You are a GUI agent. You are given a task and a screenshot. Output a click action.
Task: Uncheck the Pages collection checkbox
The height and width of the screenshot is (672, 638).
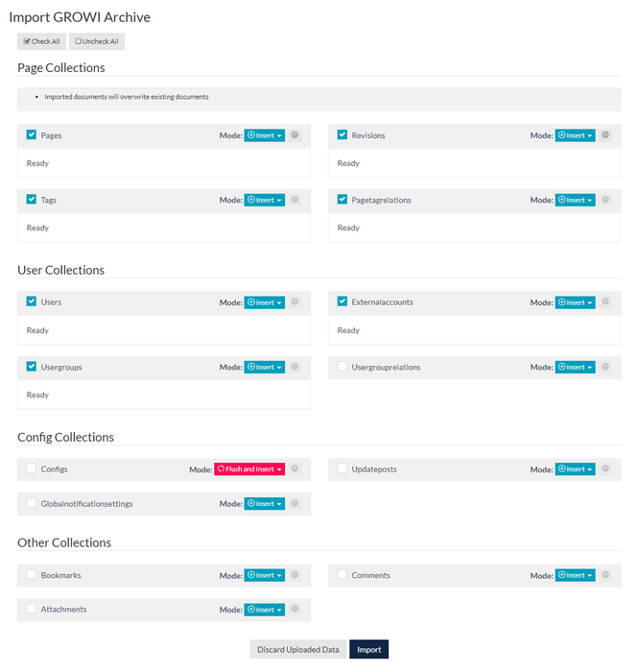tap(32, 135)
